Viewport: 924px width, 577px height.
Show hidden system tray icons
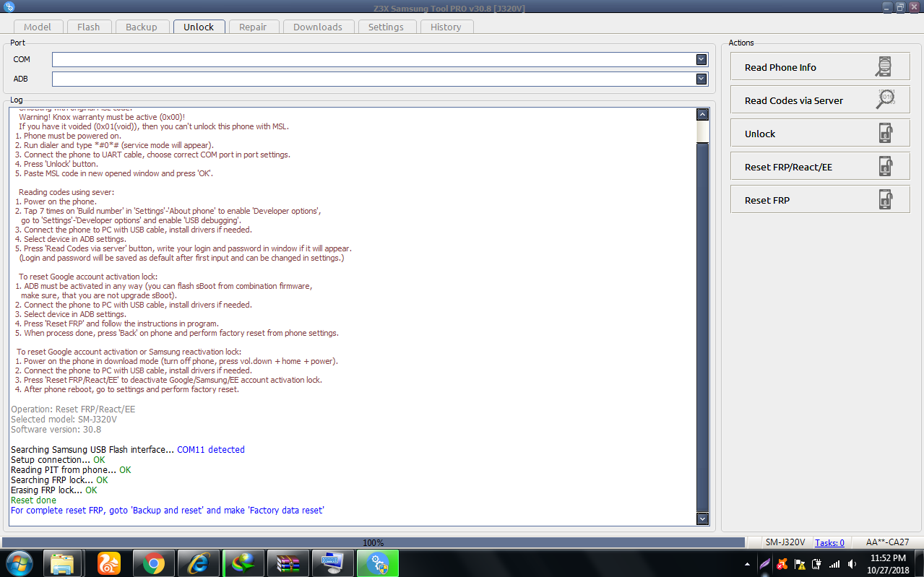[x=747, y=564]
